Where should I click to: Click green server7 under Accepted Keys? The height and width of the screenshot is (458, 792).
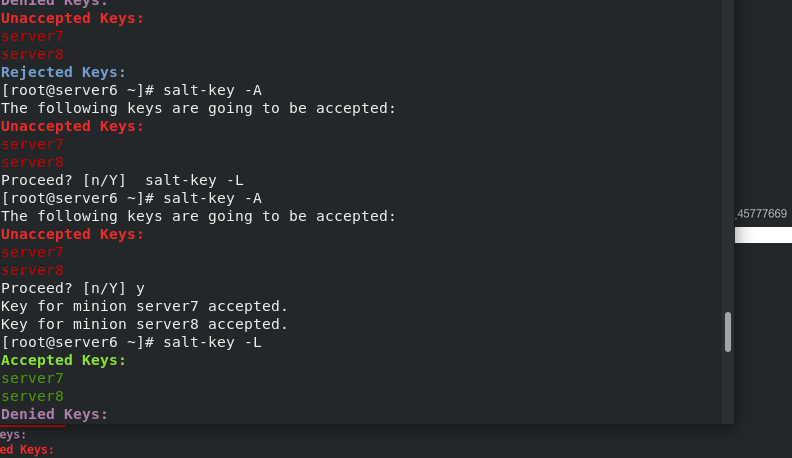click(32, 378)
